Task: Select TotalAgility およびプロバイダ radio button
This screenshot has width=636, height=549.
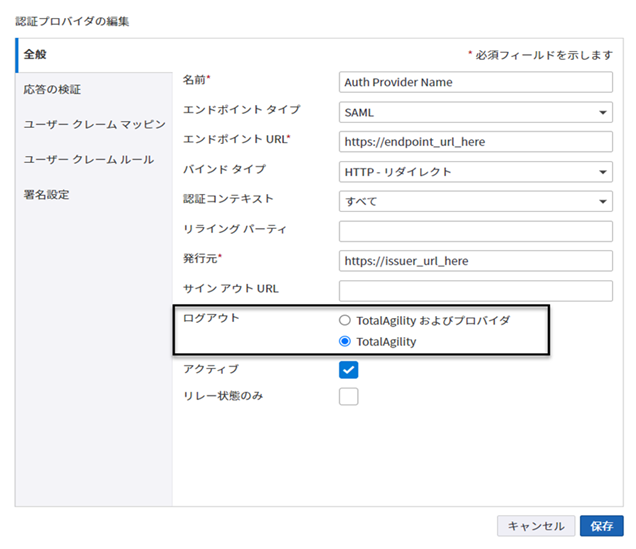Action: pos(346,321)
